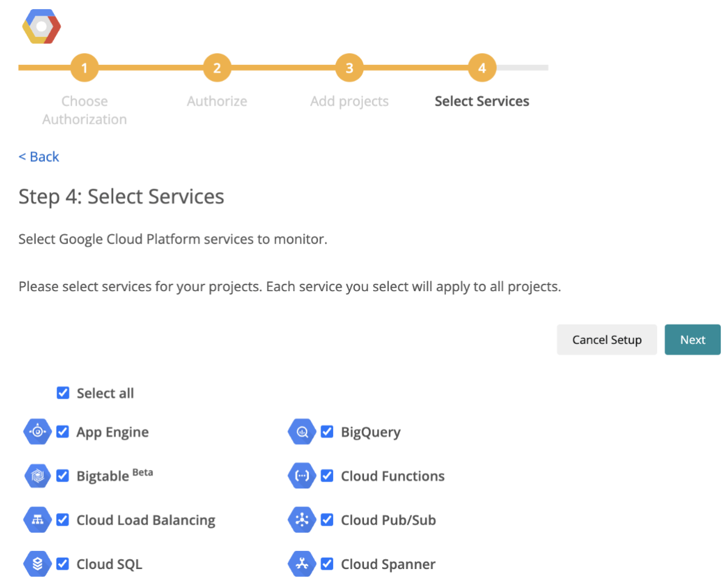This screenshot has width=728, height=586.
Task: Click the Cloud Load Balancing icon
Action: 38,520
